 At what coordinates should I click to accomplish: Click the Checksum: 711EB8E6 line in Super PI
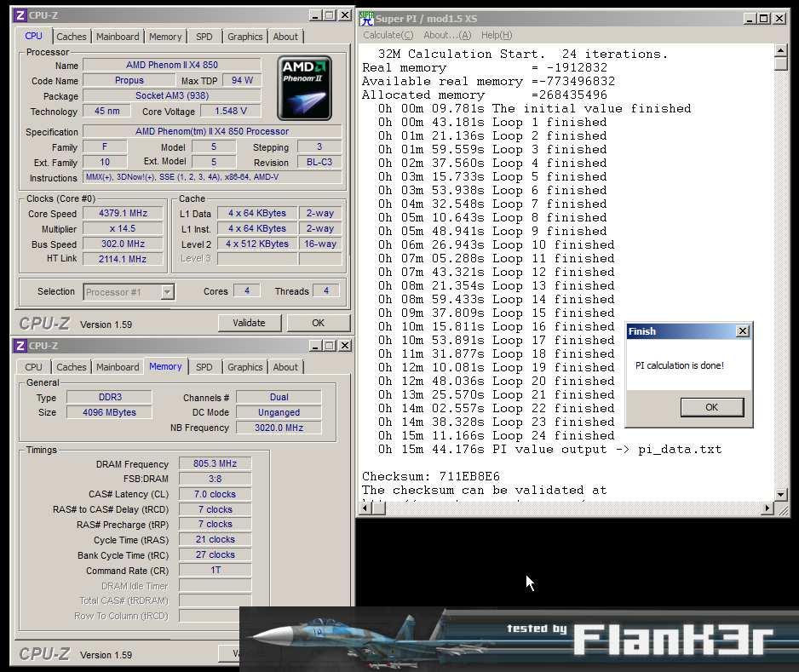[431, 476]
